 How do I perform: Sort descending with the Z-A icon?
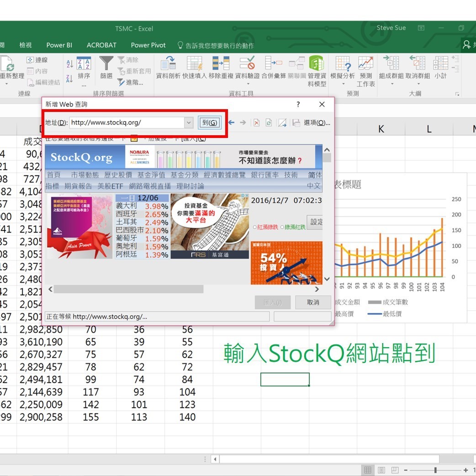pyautogui.click(x=69, y=79)
